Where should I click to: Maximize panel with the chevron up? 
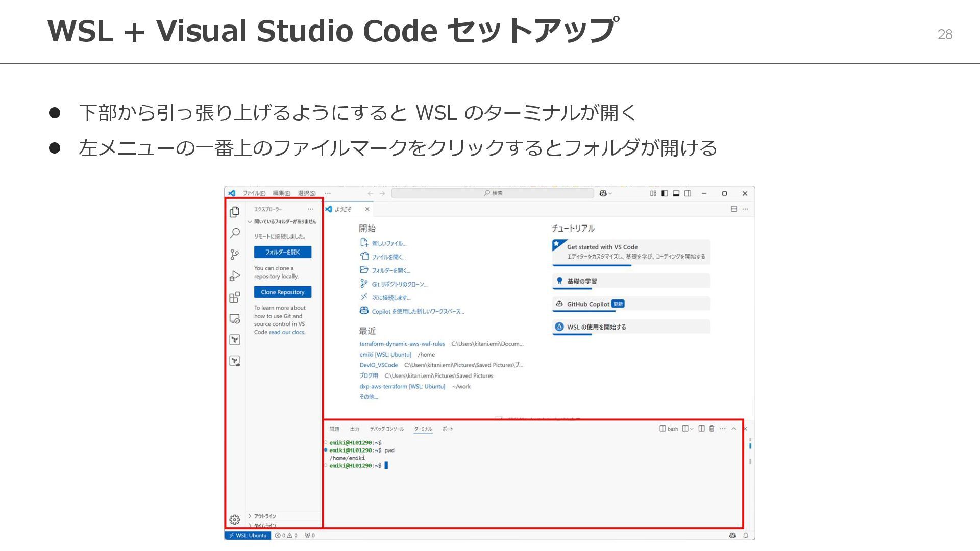tap(734, 429)
